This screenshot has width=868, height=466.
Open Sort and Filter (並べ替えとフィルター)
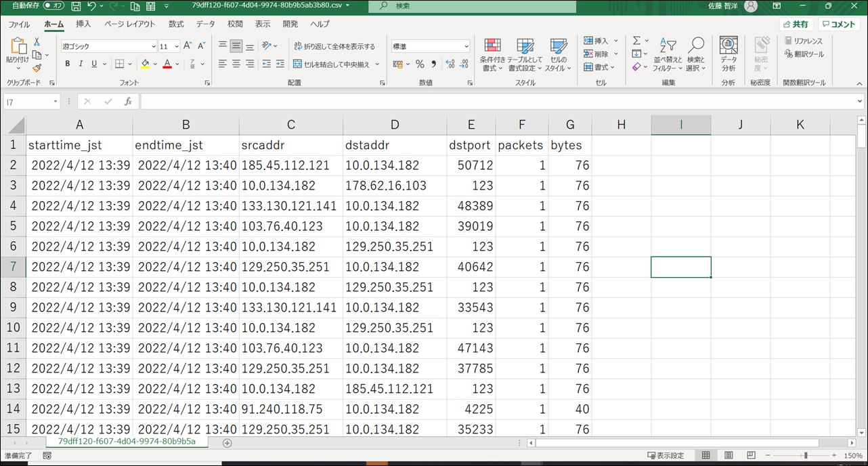pos(668,54)
